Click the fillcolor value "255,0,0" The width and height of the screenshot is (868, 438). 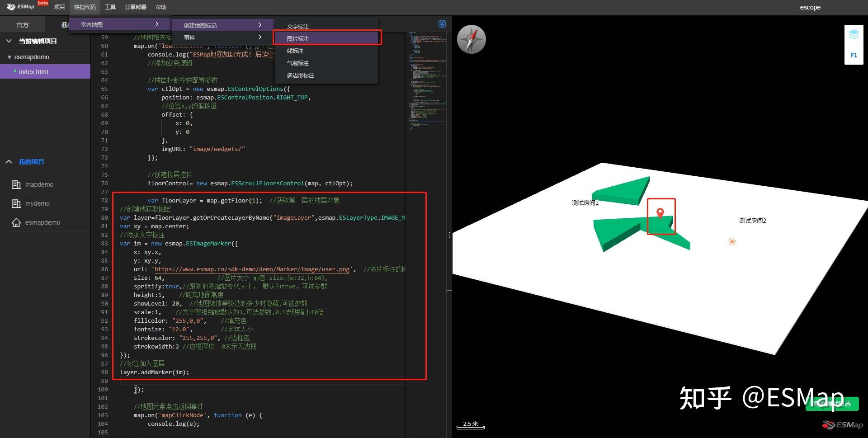pyautogui.click(x=188, y=320)
